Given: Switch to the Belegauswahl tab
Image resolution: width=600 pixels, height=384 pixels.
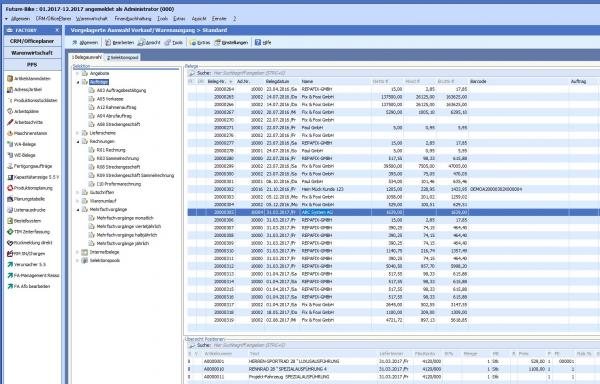Looking at the screenshot, I should 87,57.
